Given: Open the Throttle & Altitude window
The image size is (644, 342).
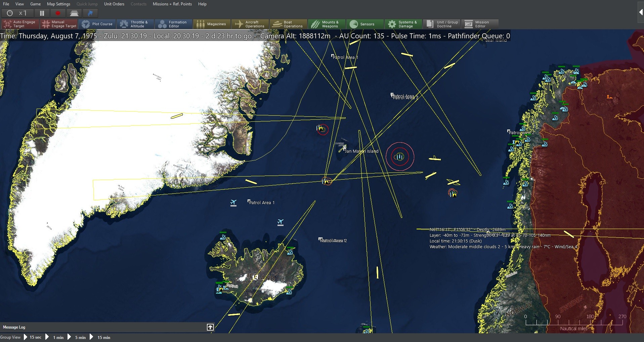Looking at the screenshot, I should (135, 24).
